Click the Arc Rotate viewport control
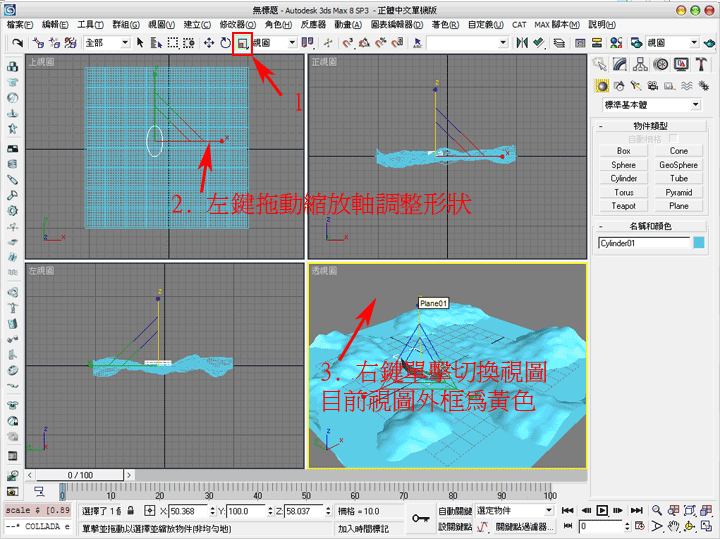This screenshot has height=539, width=720. (690, 526)
